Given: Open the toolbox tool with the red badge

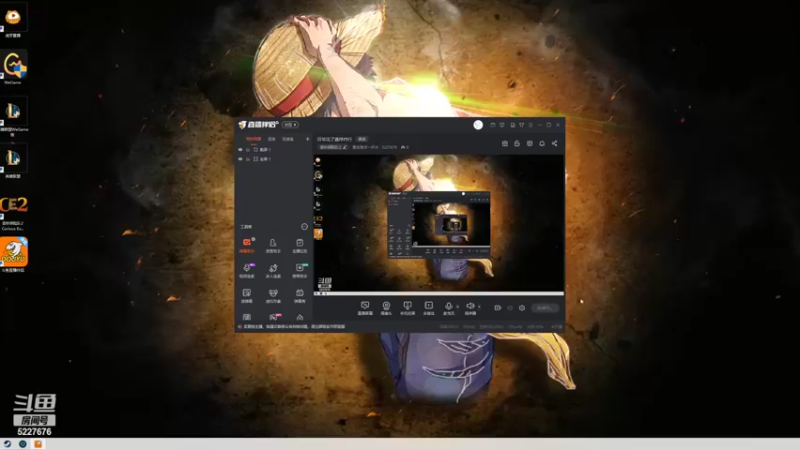Looking at the screenshot, I should [x=274, y=317].
